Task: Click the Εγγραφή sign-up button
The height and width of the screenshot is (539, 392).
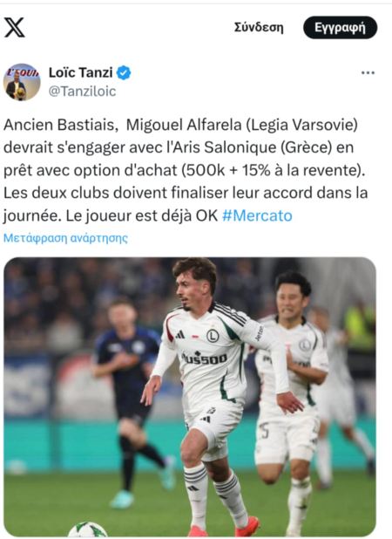Action: [x=340, y=28]
